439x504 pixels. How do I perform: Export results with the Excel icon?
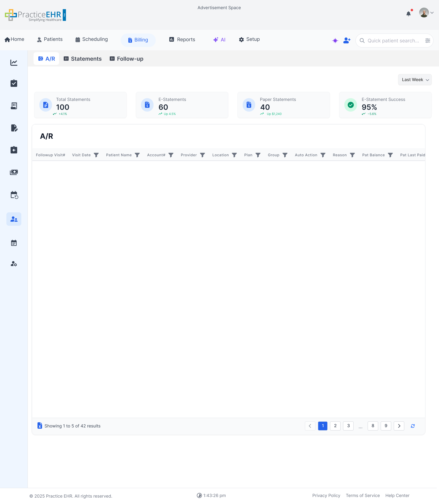point(40,426)
